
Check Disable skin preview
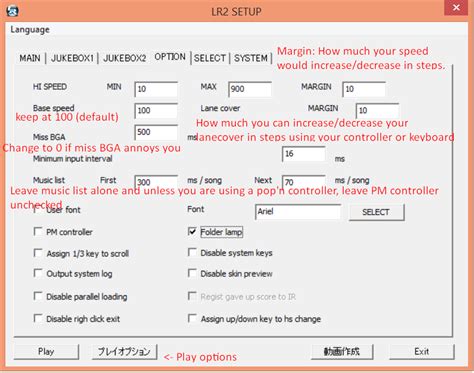(192, 273)
